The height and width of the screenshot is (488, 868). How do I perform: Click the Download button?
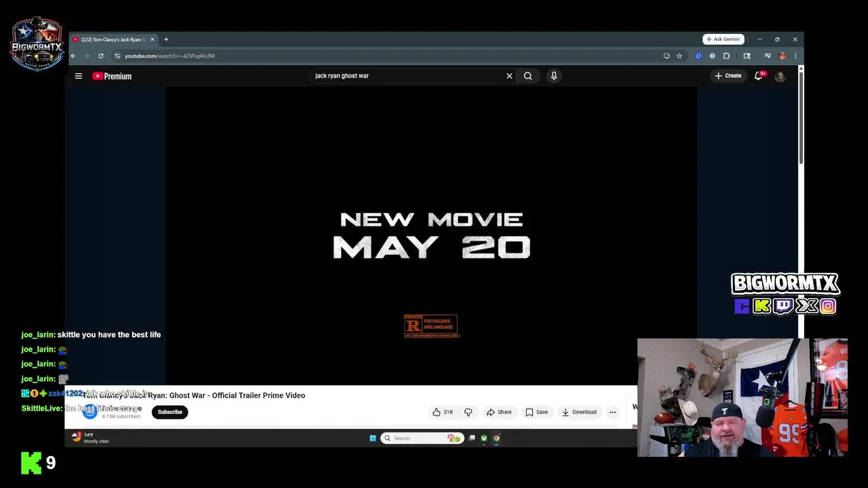(578, 412)
